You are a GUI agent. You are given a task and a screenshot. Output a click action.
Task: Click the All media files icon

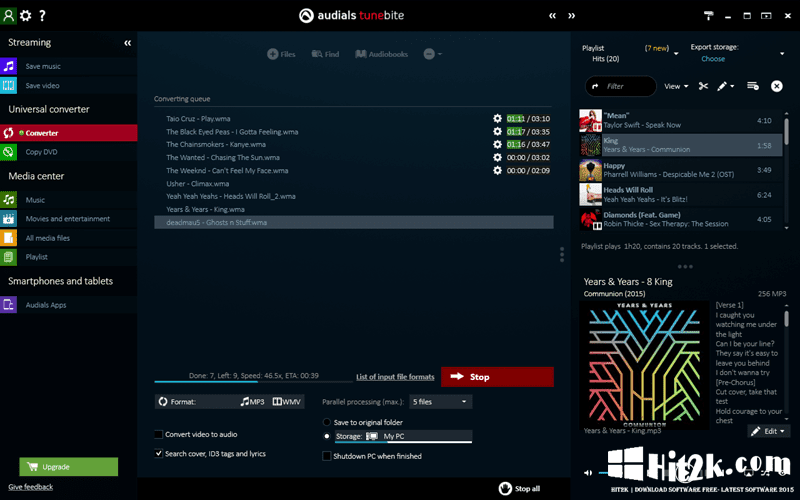point(9,238)
